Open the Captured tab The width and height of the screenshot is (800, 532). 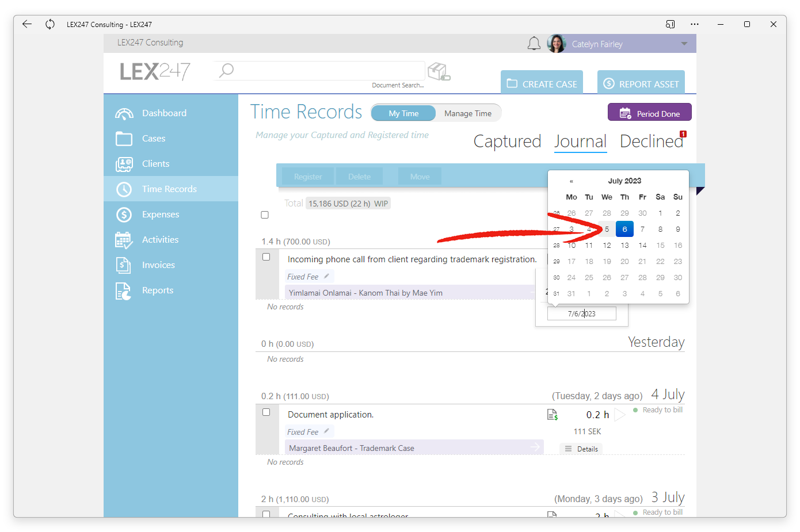click(x=507, y=141)
